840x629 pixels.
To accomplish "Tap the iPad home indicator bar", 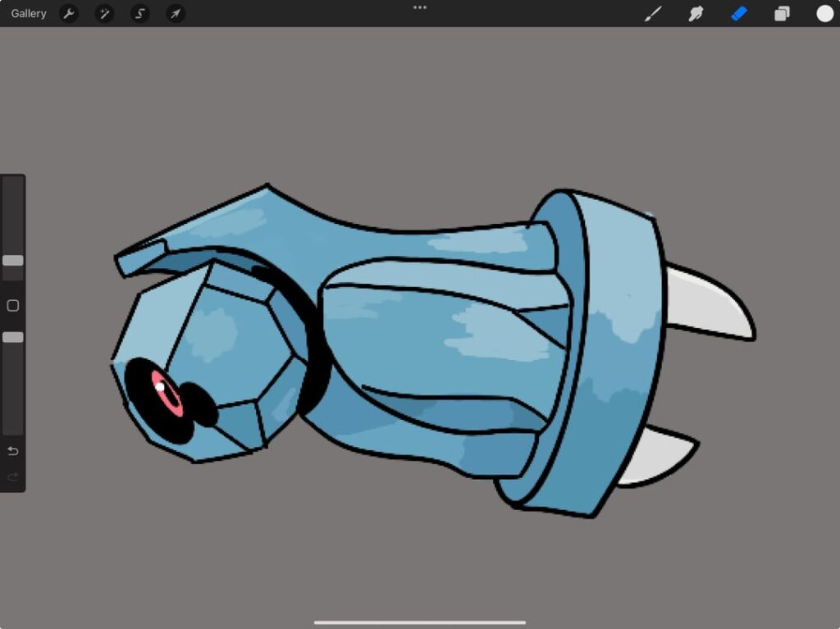I will click(x=420, y=622).
